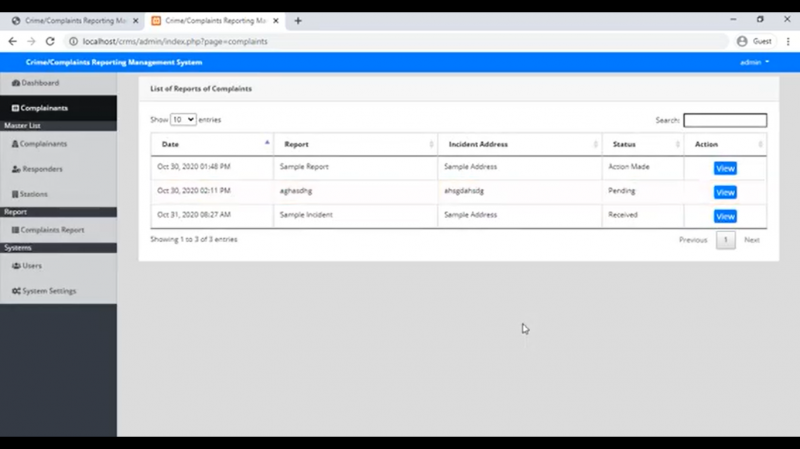The height and width of the screenshot is (449, 800).
Task: Sort the table by the Date column
Action: point(212,144)
